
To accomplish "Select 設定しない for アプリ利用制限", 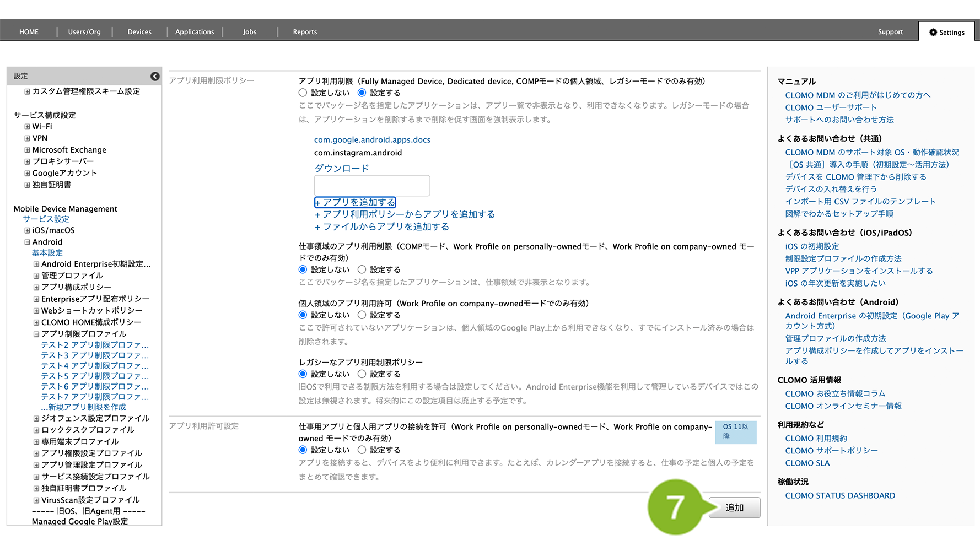I will 303,93.
